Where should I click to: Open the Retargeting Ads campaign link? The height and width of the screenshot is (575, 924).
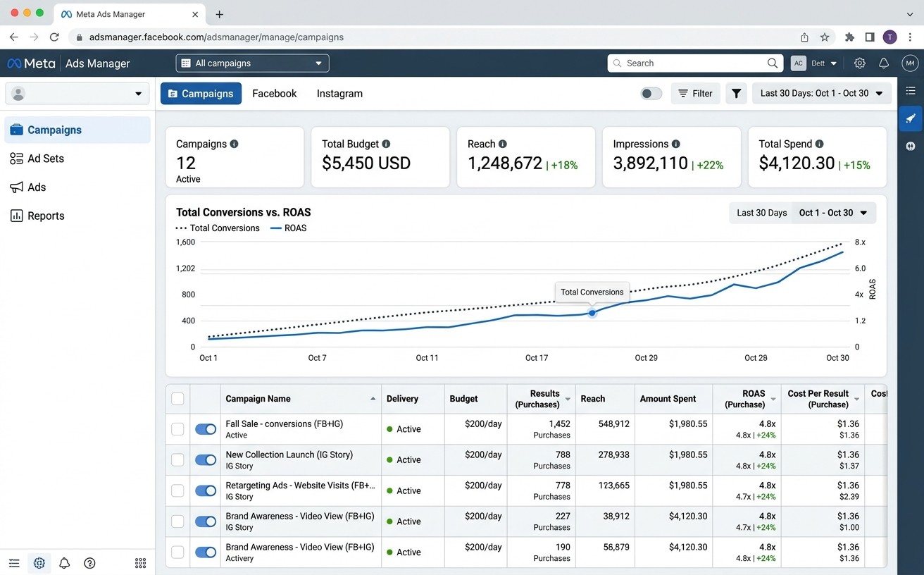(x=301, y=486)
